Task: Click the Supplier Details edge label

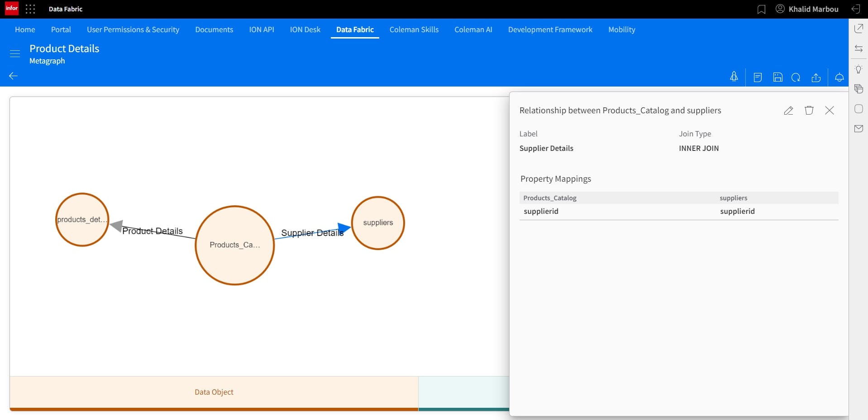Action: (x=312, y=233)
